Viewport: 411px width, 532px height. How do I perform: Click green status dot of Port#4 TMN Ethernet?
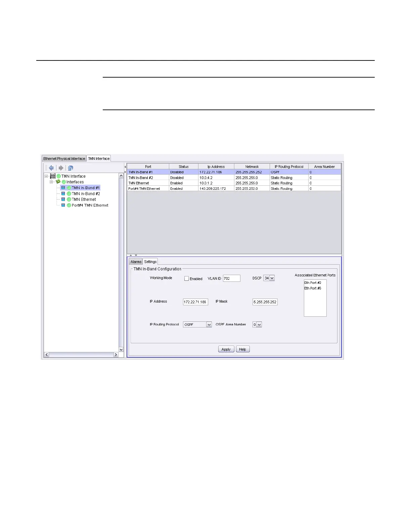(x=69, y=205)
